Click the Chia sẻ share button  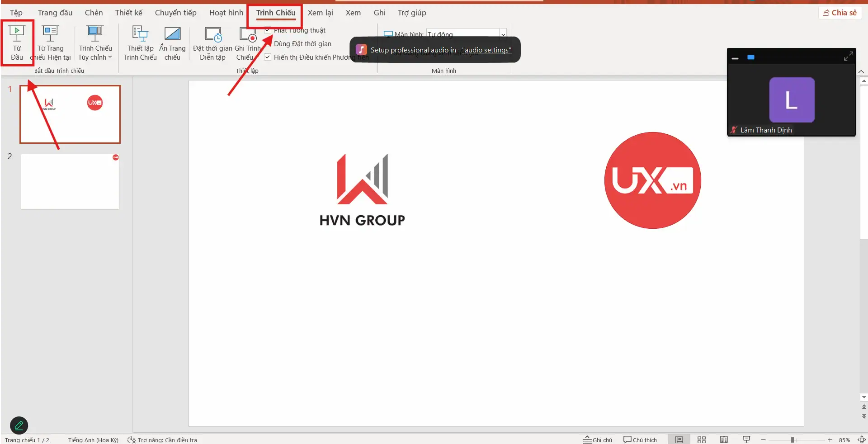point(840,13)
